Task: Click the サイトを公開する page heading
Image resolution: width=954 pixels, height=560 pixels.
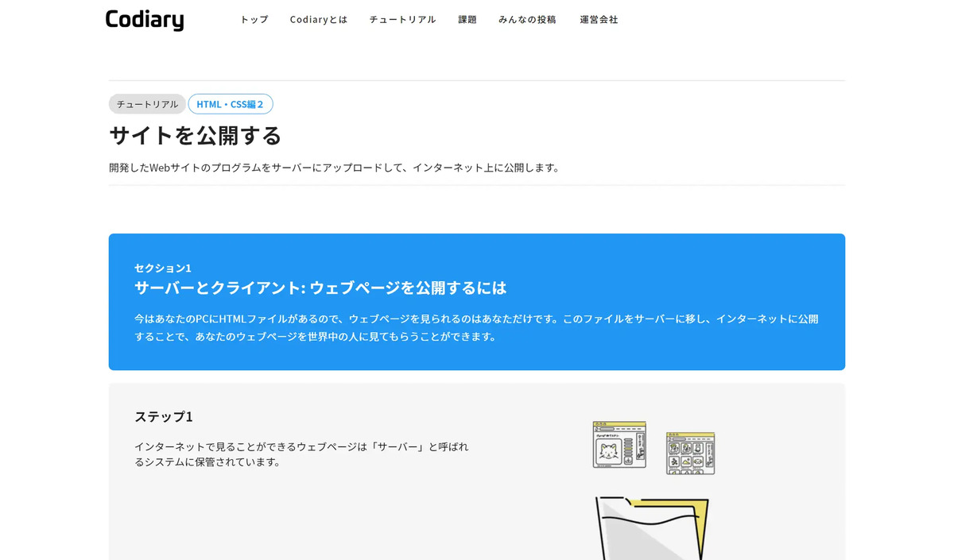Action: pos(195,136)
